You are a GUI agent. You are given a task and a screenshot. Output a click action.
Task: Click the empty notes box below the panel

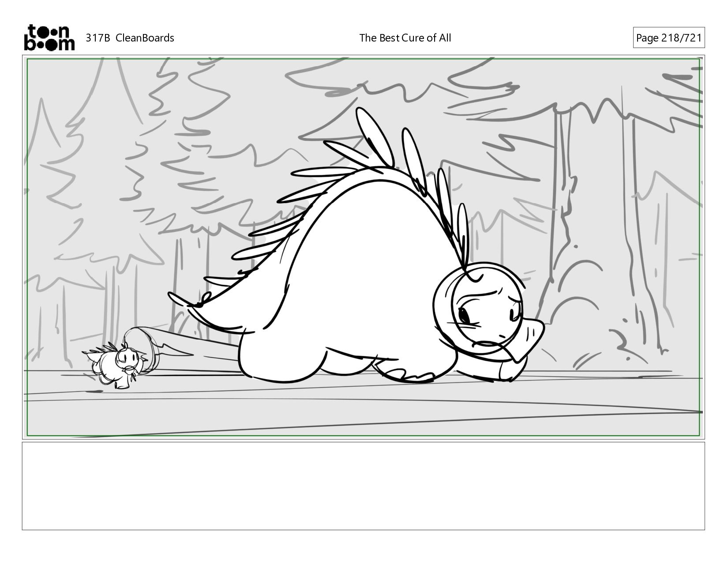363,486
